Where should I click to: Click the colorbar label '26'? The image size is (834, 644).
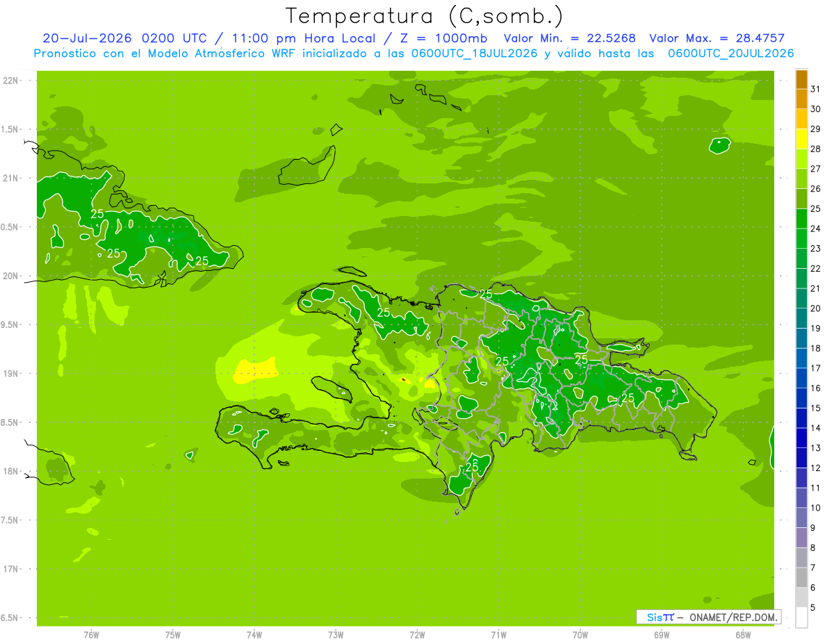[x=816, y=189]
